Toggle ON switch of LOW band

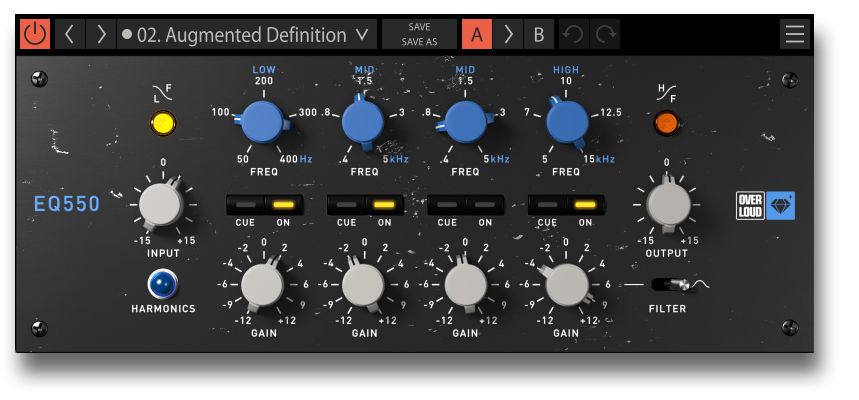[283, 205]
